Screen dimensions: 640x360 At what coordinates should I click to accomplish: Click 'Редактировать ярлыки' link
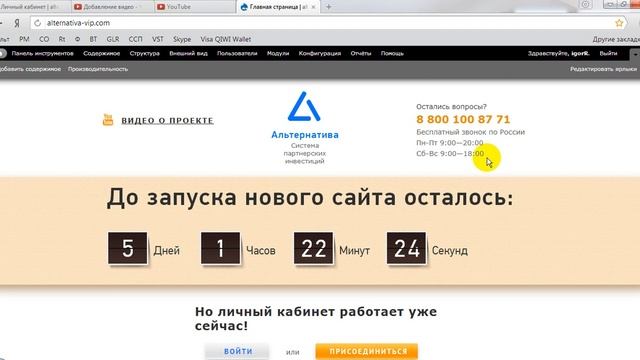603,69
